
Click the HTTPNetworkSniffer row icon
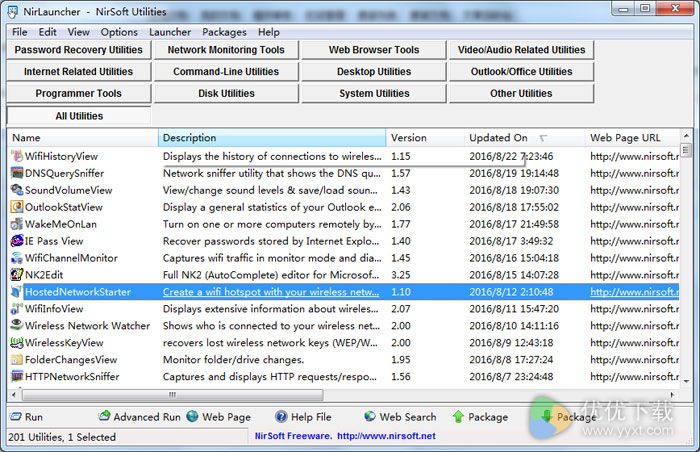[17, 377]
